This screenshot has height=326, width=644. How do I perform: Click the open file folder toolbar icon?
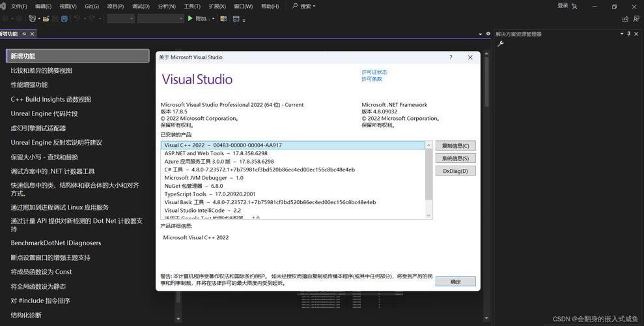tap(46, 18)
